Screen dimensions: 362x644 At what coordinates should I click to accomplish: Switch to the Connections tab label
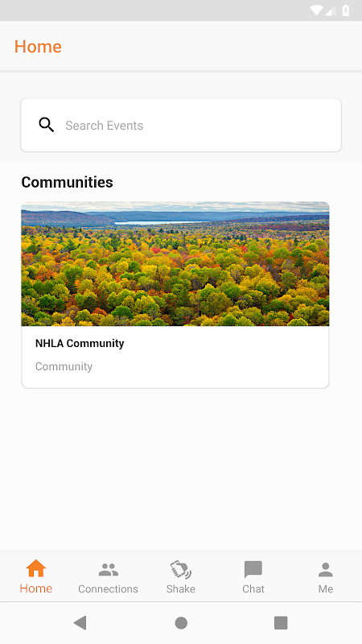coord(108,588)
